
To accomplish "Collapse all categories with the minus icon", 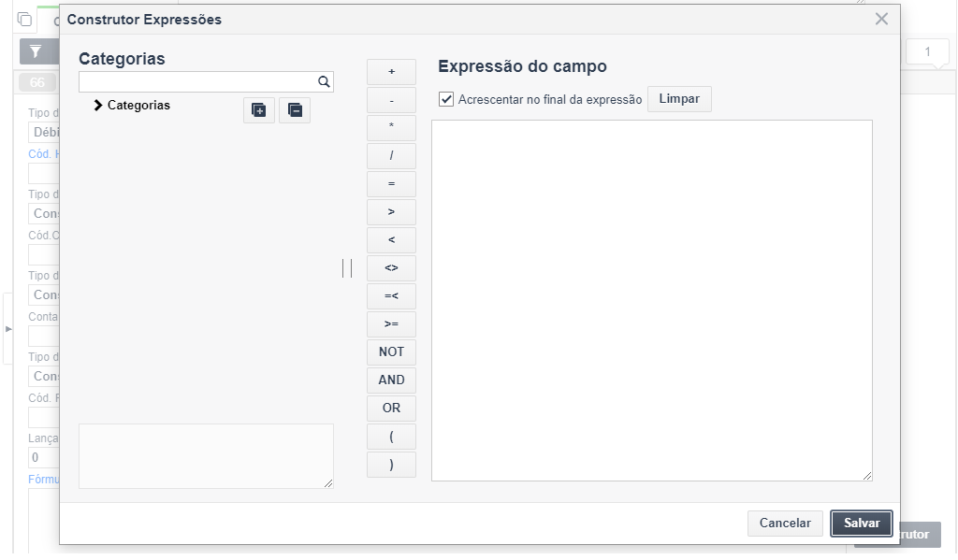I will 295,110.
